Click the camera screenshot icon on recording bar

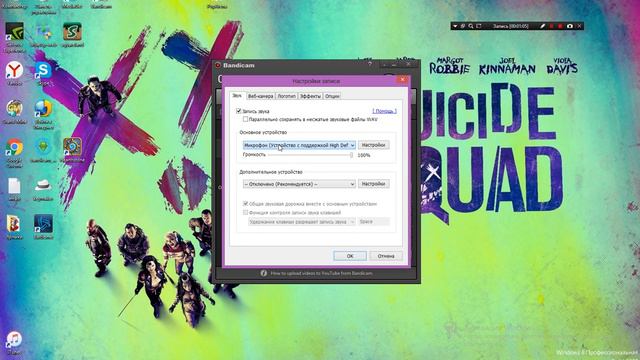pos(570,26)
